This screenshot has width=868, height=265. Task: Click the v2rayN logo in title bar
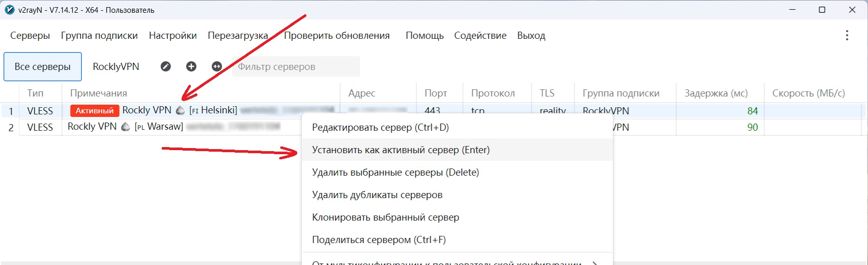[x=9, y=10]
